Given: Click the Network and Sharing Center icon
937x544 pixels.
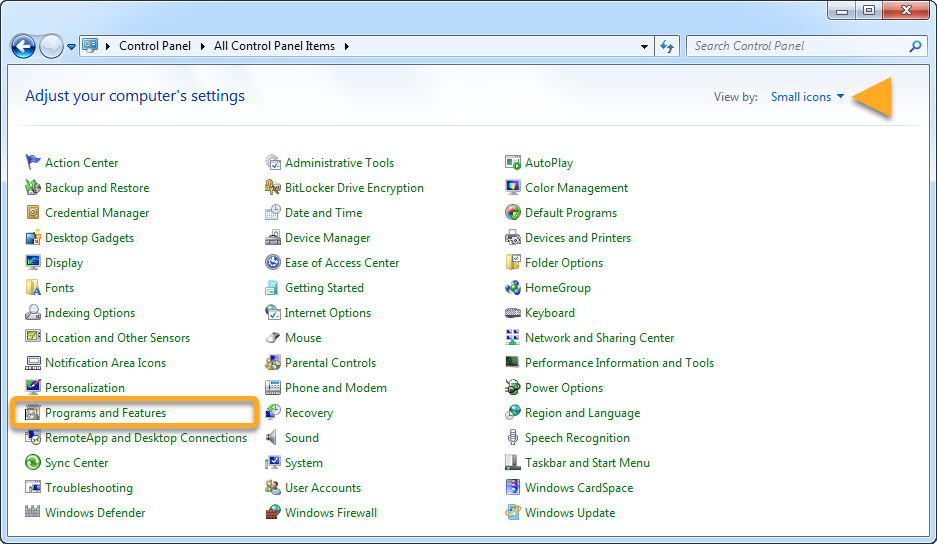Looking at the screenshot, I should tap(513, 338).
